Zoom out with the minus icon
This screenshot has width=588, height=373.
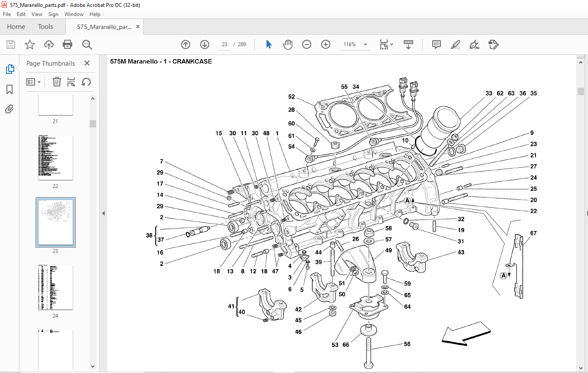[x=307, y=45]
